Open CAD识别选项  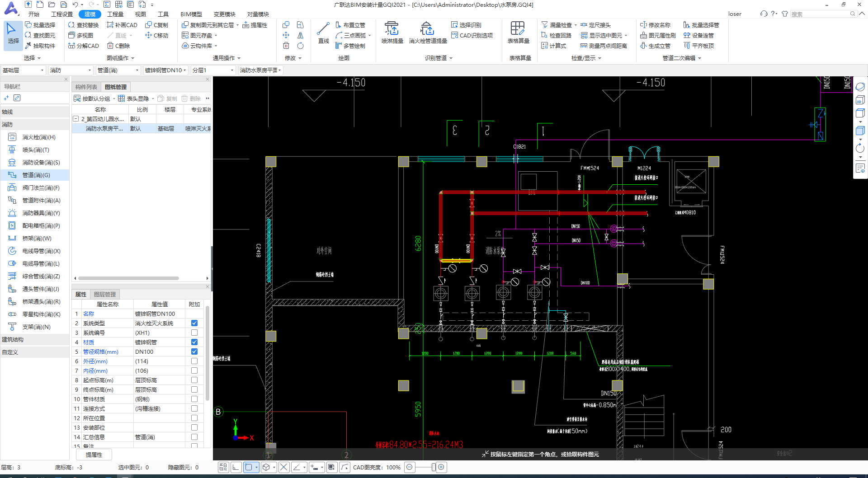pos(472,35)
